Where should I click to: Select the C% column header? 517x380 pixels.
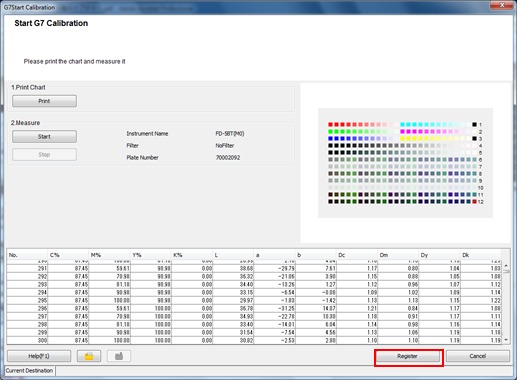(68, 255)
